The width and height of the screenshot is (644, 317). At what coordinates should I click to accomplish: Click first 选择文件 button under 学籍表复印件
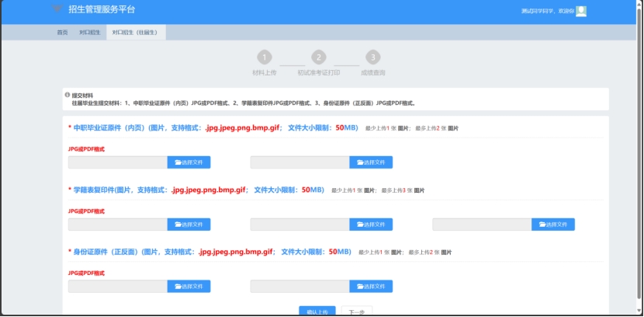click(189, 225)
